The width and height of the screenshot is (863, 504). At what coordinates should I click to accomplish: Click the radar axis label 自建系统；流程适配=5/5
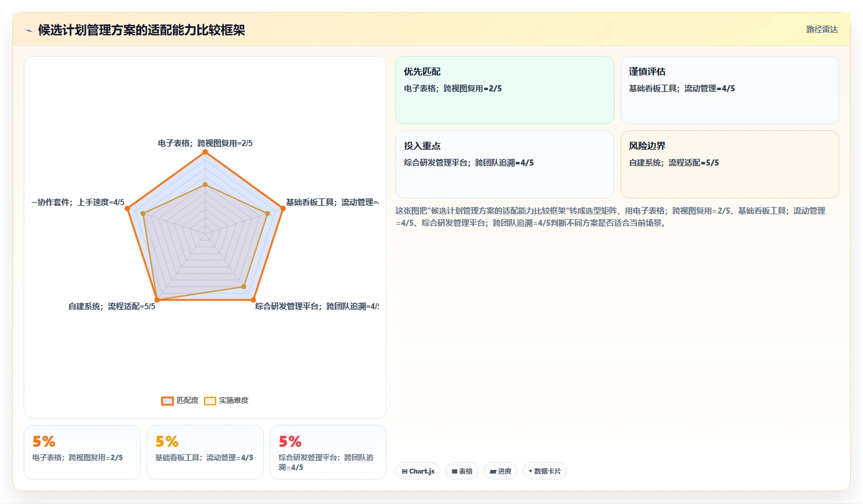(112, 306)
